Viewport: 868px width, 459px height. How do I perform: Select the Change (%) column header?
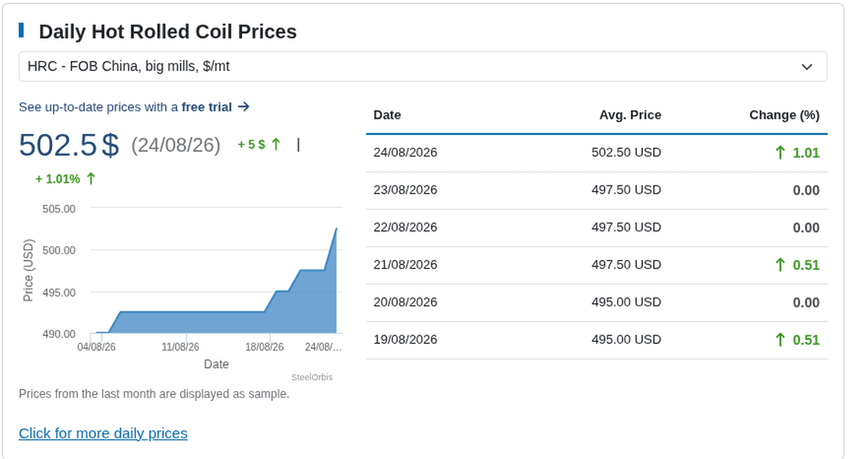click(x=784, y=115)
